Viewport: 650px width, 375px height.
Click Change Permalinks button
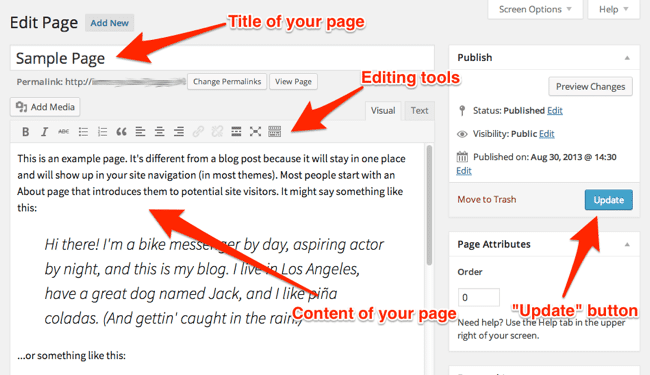(x=227, y=82)
